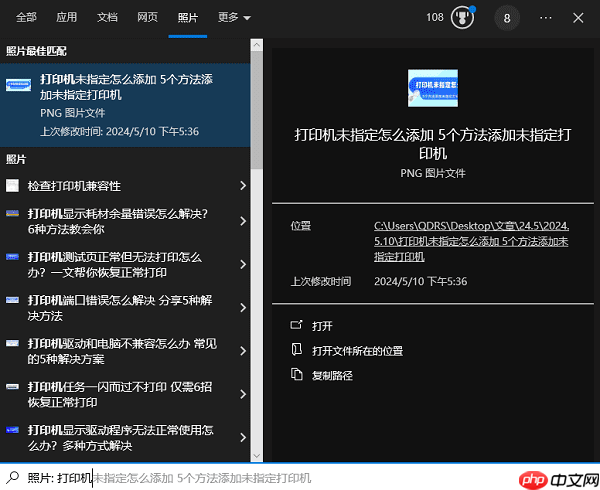Click 打开文件所在的位置
600x490 pixels.
coord(357,351)
